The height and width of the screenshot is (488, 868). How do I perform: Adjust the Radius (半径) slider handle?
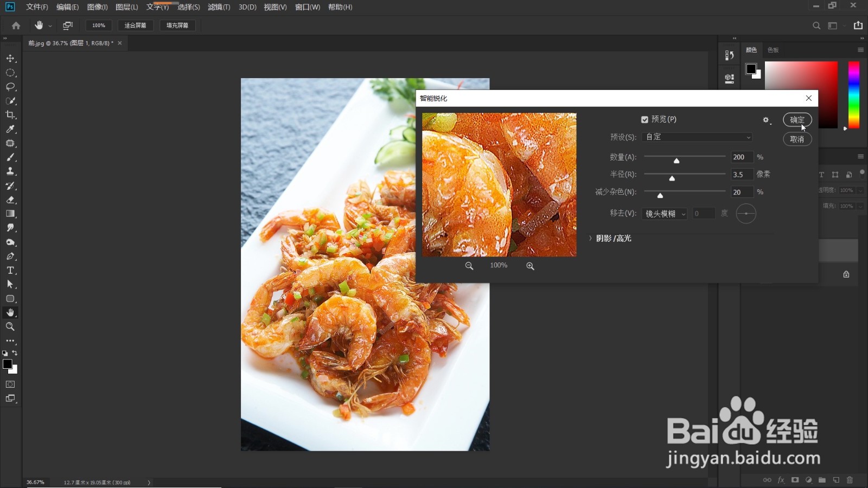(672, 178)
